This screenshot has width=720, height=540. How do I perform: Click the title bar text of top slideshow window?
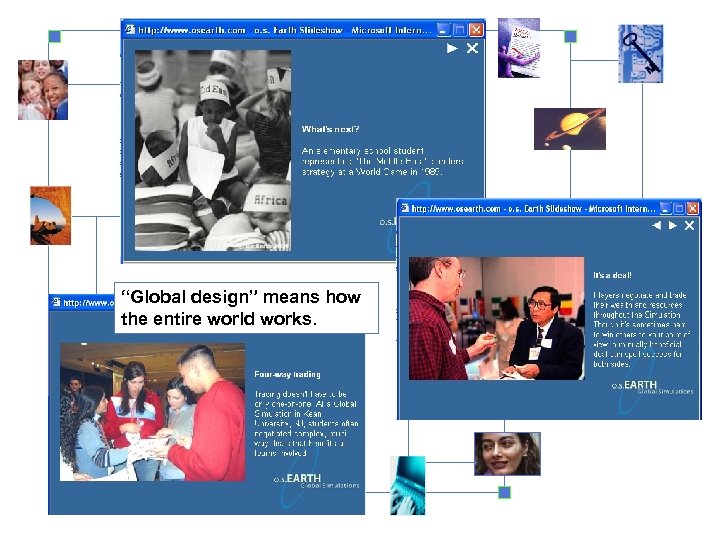[285, 30]
